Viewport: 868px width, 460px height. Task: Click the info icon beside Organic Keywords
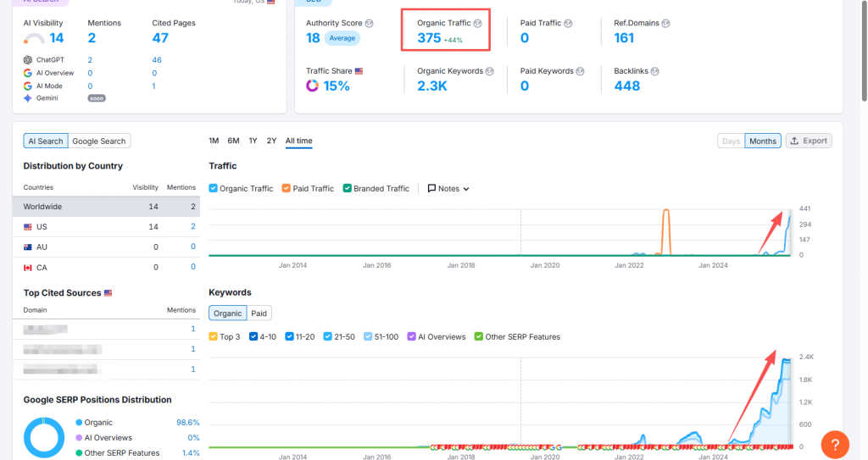point(490,71)
